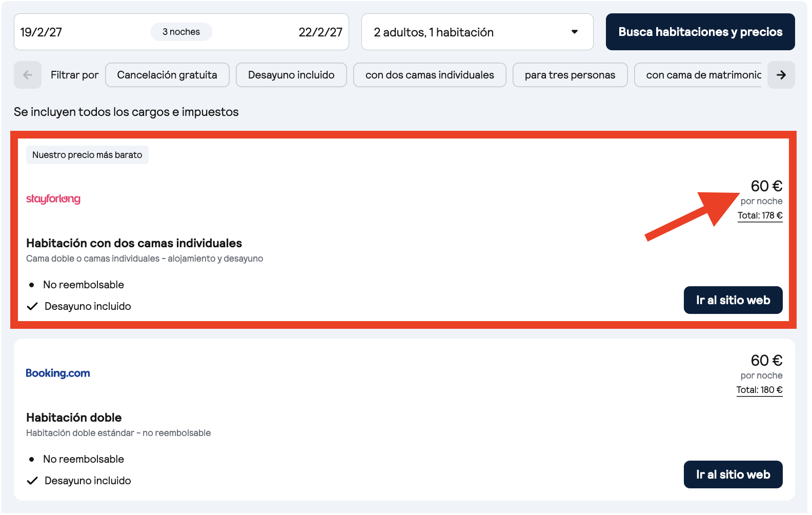Click No reembolsable in stayforlong offer
The image size is (812, 515).
point(84,285)
